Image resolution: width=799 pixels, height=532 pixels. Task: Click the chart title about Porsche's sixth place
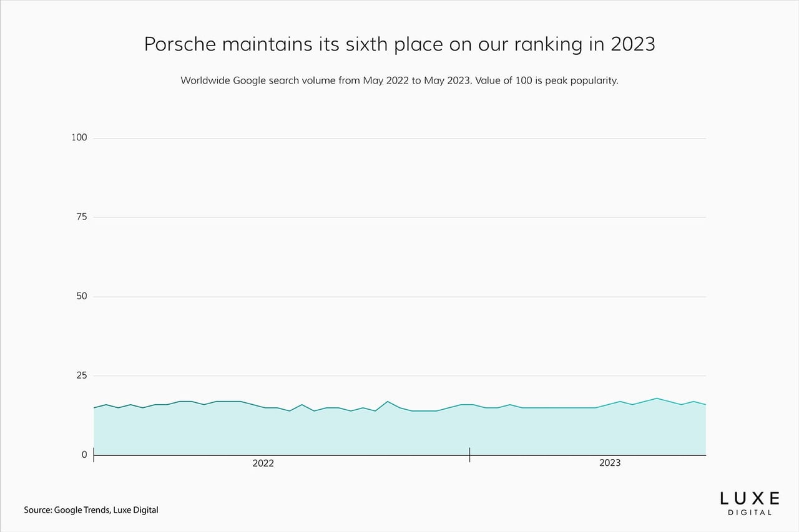click(x=399, y=44)
